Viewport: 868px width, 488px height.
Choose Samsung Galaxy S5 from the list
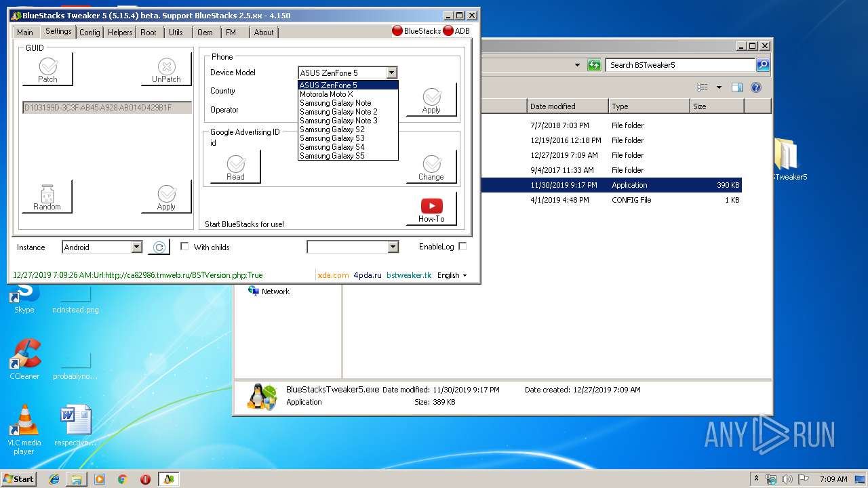[348, 156]
